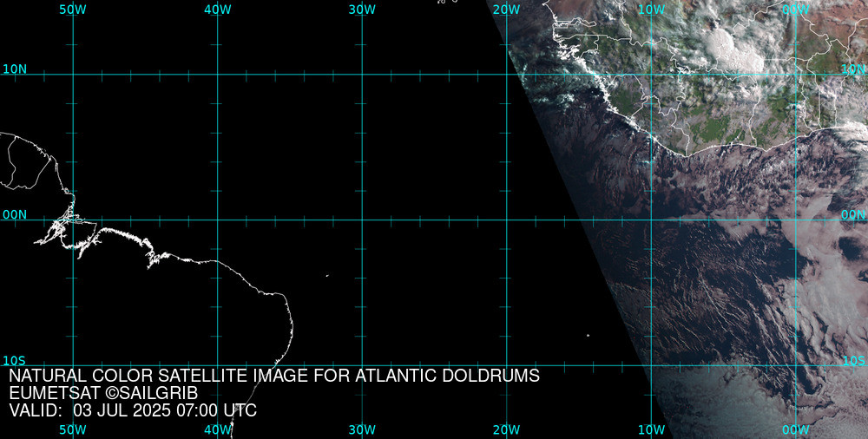Click the 00N latitude label on the right side

coord(853,215)
